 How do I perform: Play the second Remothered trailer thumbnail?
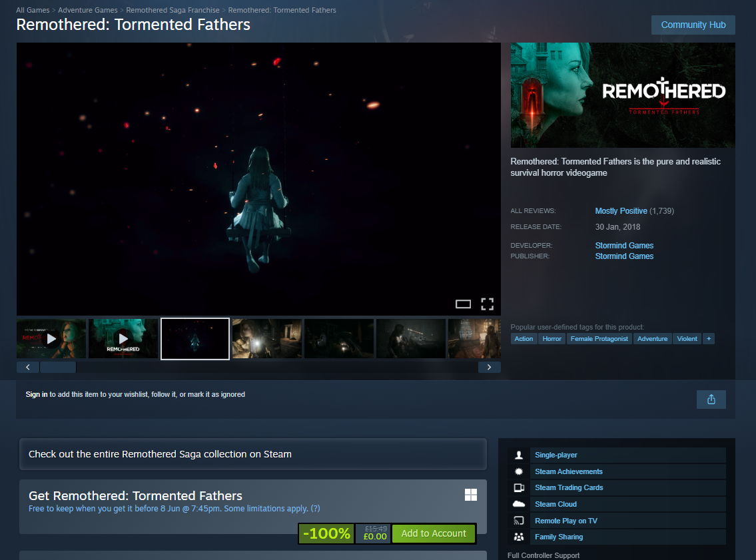(x=123, y=339)
